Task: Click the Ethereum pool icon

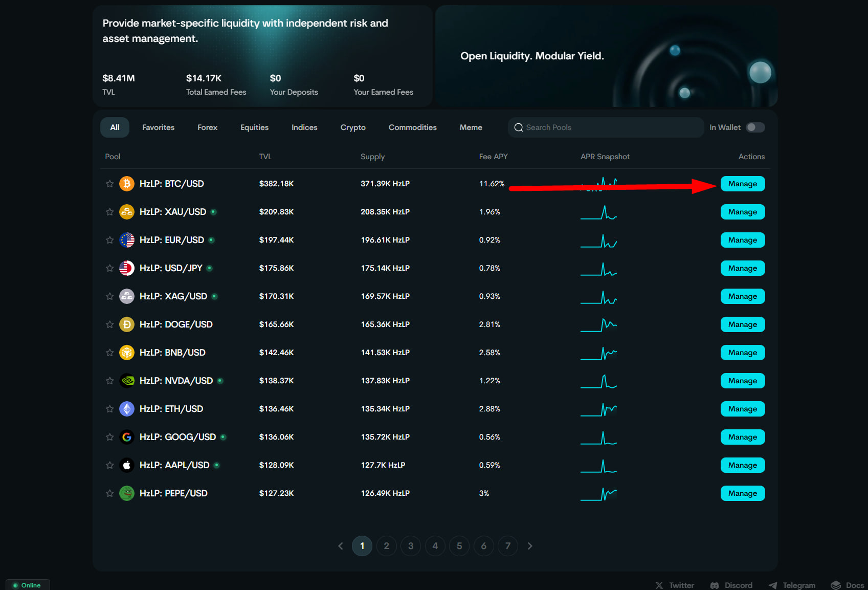Action: click(x=127, y=409)
